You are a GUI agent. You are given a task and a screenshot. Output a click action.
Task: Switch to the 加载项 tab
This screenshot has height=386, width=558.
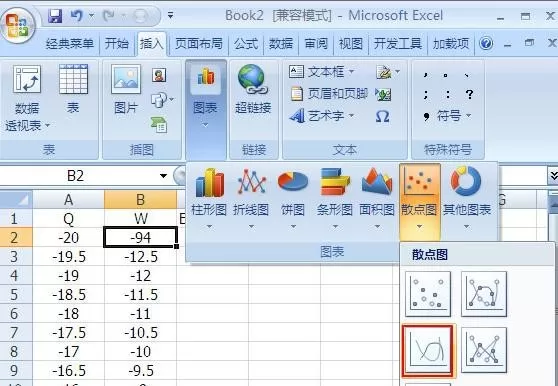pos(451,44)
